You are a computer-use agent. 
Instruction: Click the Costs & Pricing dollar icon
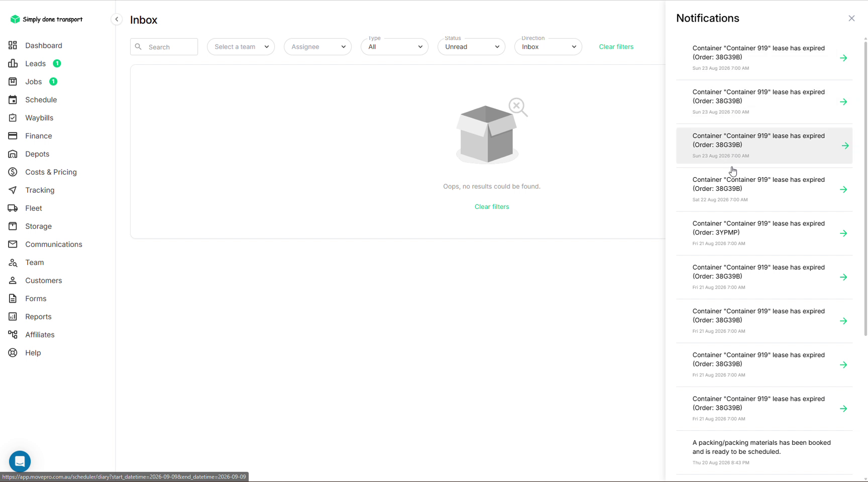tap(13, 172)
